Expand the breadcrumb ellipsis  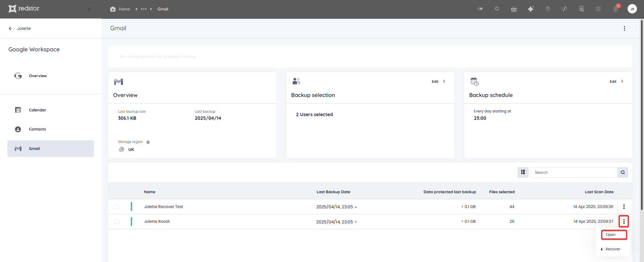[144, 9]
